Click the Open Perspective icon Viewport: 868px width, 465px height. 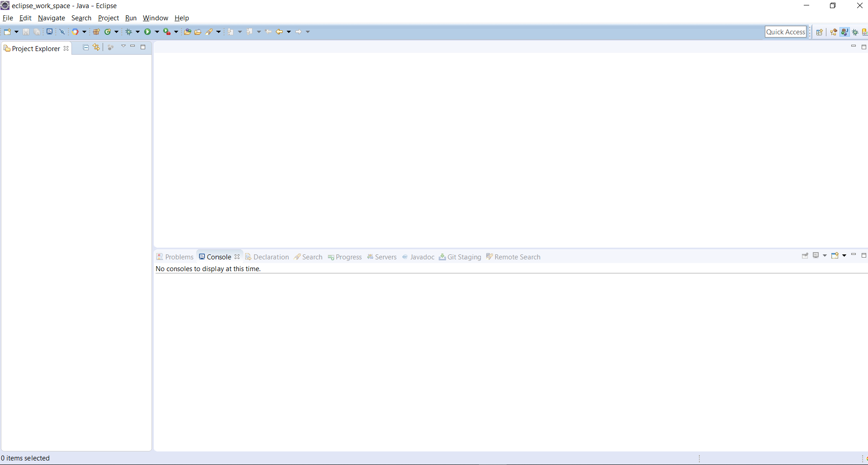(x=819, y=32)
